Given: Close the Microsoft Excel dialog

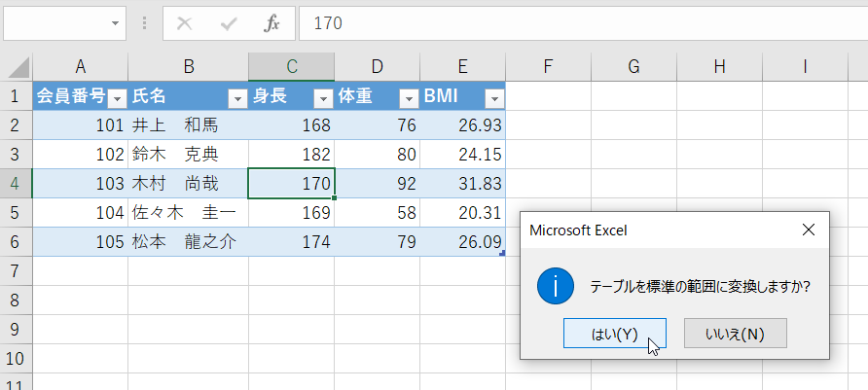Looking at the screenshot, I should 808,230.
